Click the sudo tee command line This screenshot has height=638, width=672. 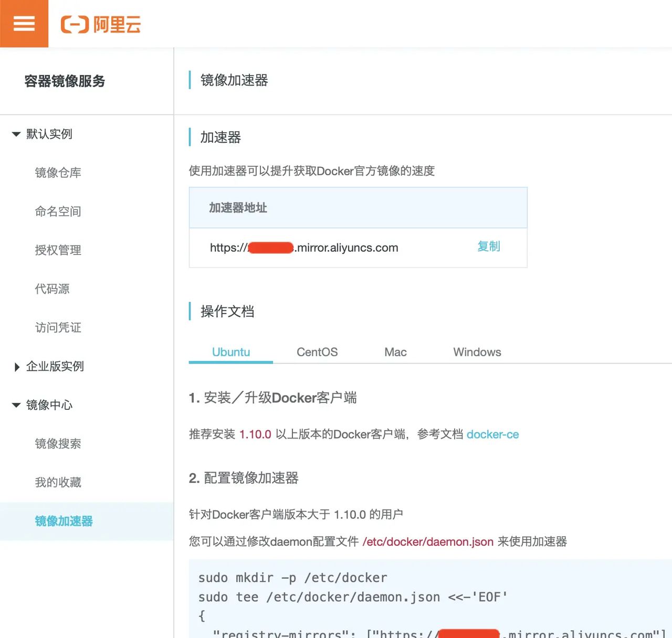[x=353, y=597]
